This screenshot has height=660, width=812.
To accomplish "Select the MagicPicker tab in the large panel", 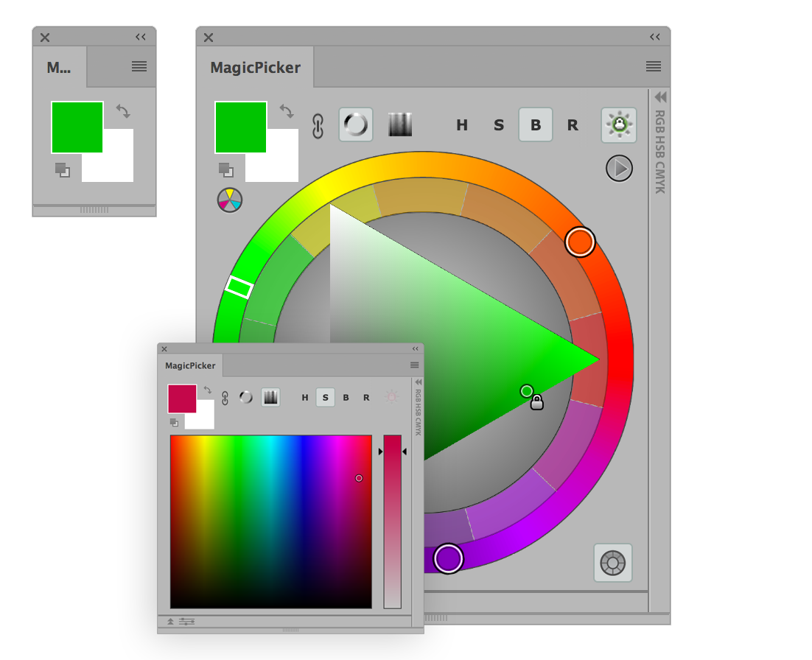I will [255, 68].
